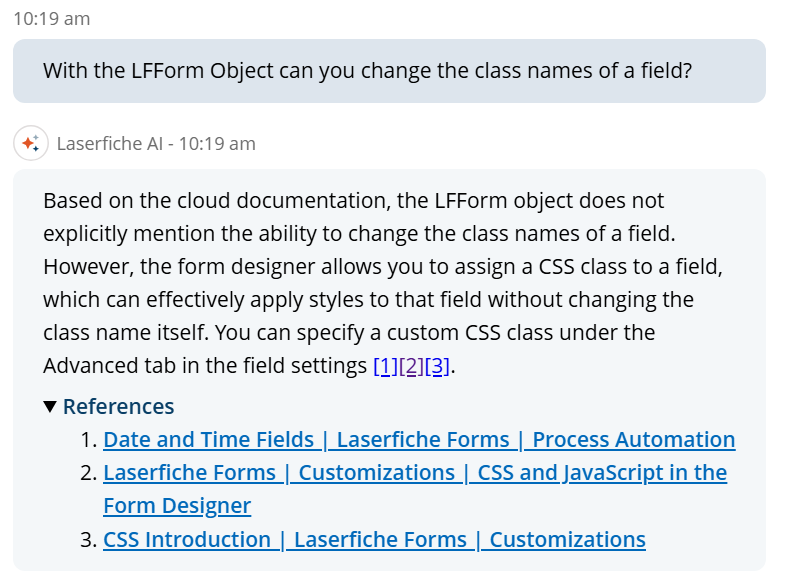Open inline citation [2]
Viewport: 786px width, 580px height.
click(411, 366)
